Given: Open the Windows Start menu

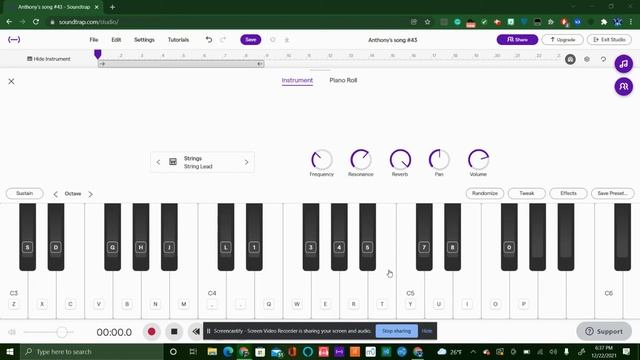Looking at the screenshot, I should point(10,351).
